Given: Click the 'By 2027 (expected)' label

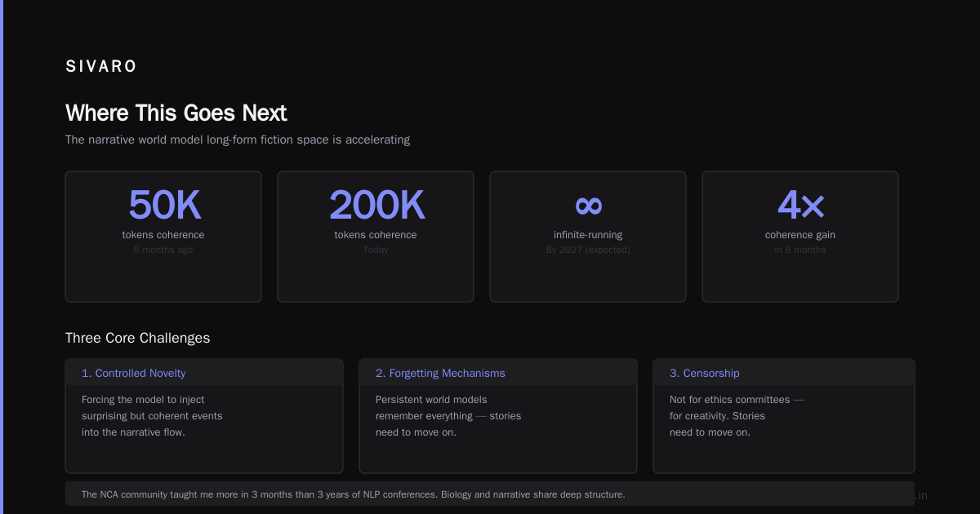Looking at the screenshot, I should (x=588, y=250).
